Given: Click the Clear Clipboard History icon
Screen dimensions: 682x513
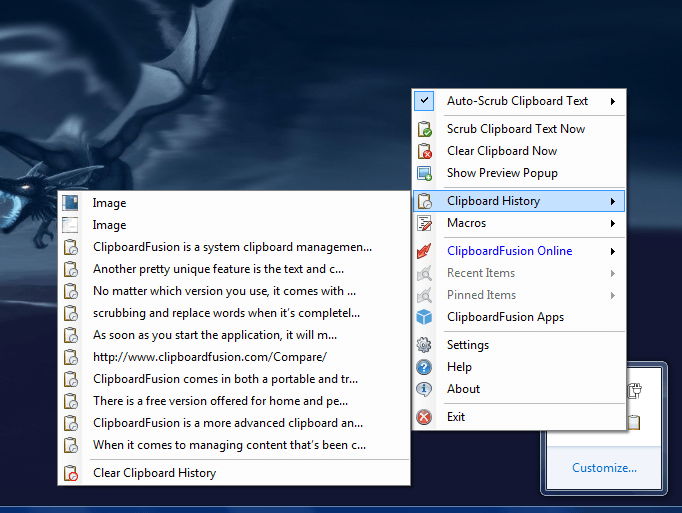Looking at the screenshot, I should 70,473.
